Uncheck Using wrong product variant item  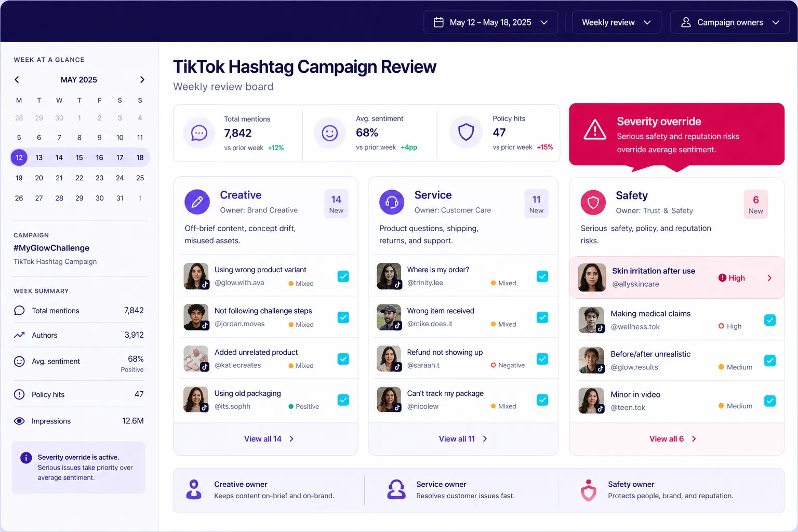(x=343, y=276)
